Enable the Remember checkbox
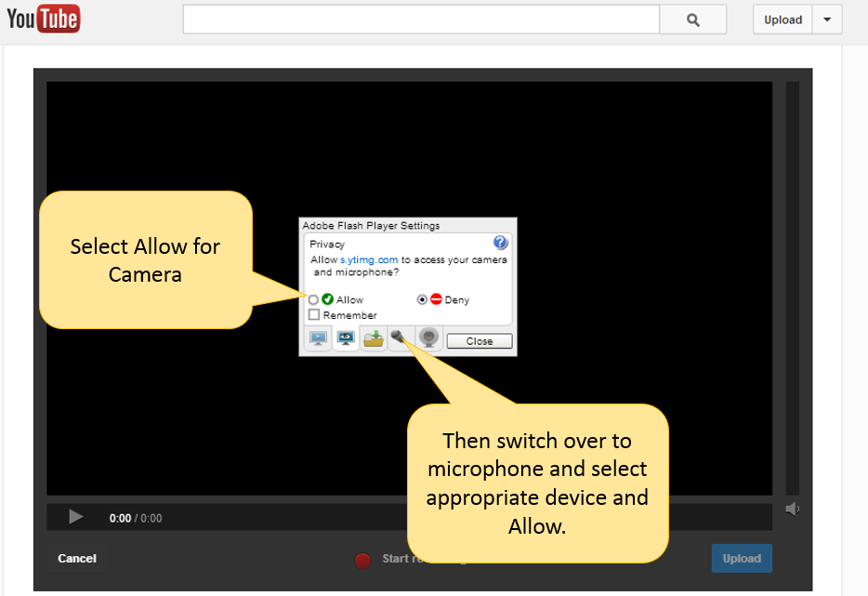This screenshot has height=596, width=868. (x=313, y=314)
